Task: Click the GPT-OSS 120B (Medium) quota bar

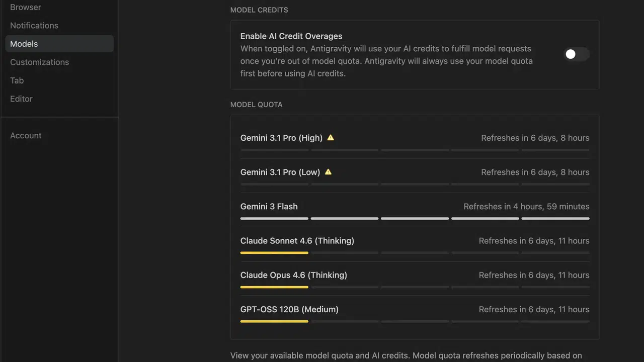Action: [415, 321]
